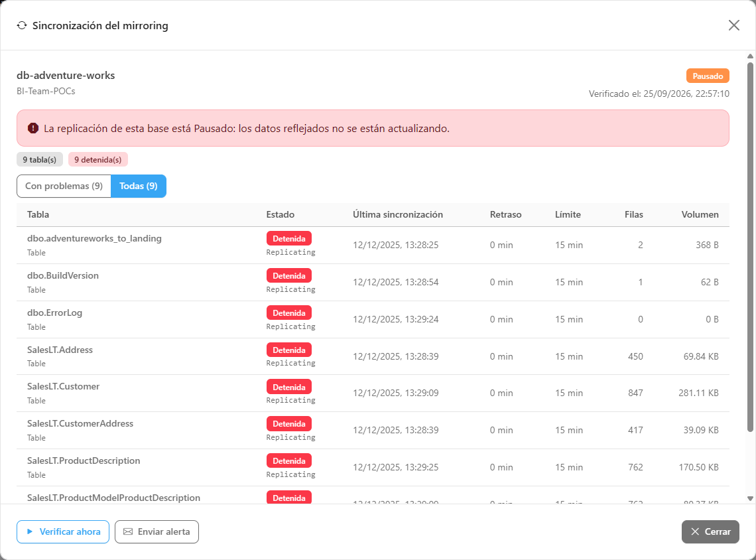
Task: Click the 'Filas' column header
Action: (x=634, y=214)
